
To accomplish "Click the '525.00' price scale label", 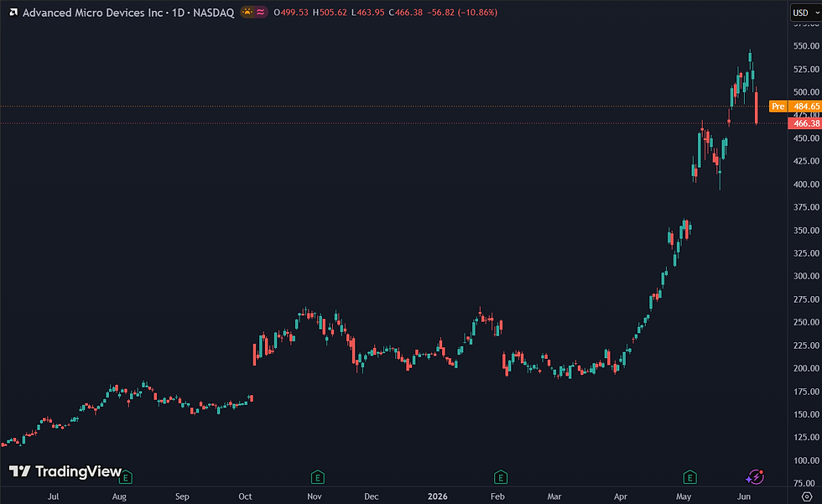I will point(806,69).
